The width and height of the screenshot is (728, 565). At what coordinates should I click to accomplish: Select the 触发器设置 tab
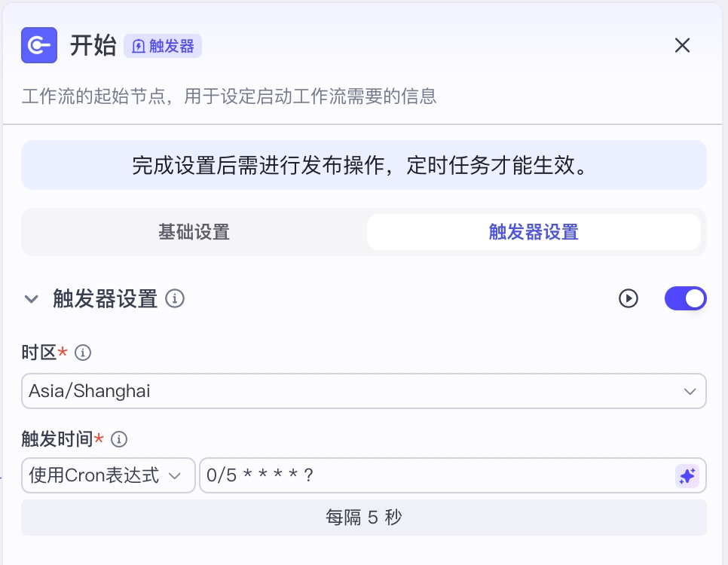(x=534, y=232)
